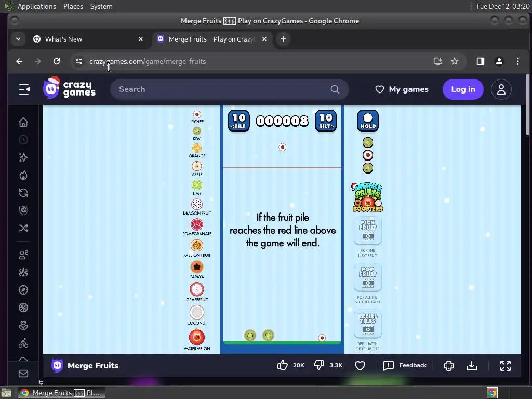Click the Grapefruit icon in fruit list

197,289
